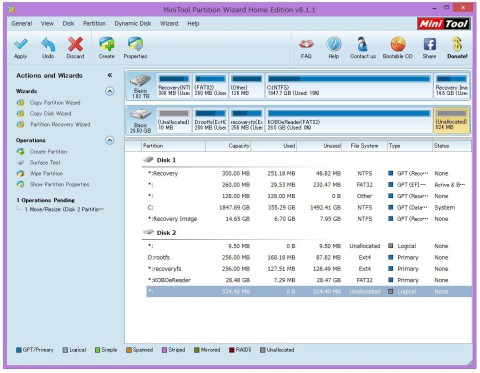Viewport: 480px width, 373px height.
Task: Select the Disk 1 header row
Action: 307,160
